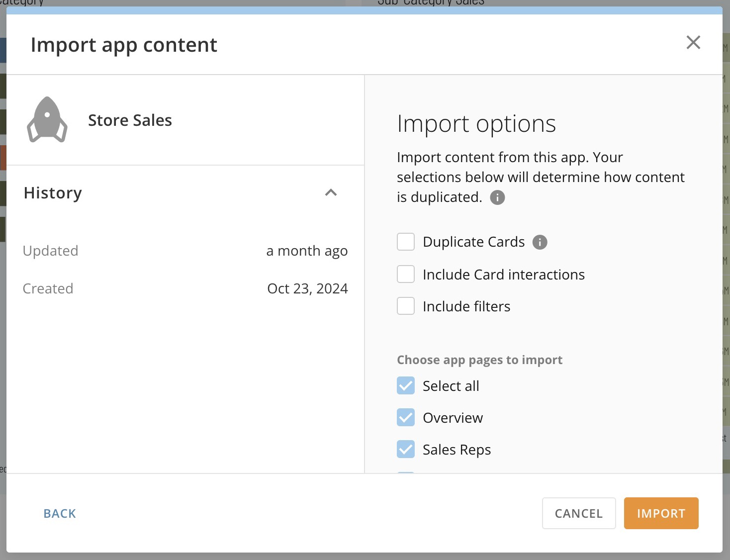Viewport: 730px width, 560px height.
Task: Open info tooltip next to Duplicate Cards
Action: pos(540,242)
